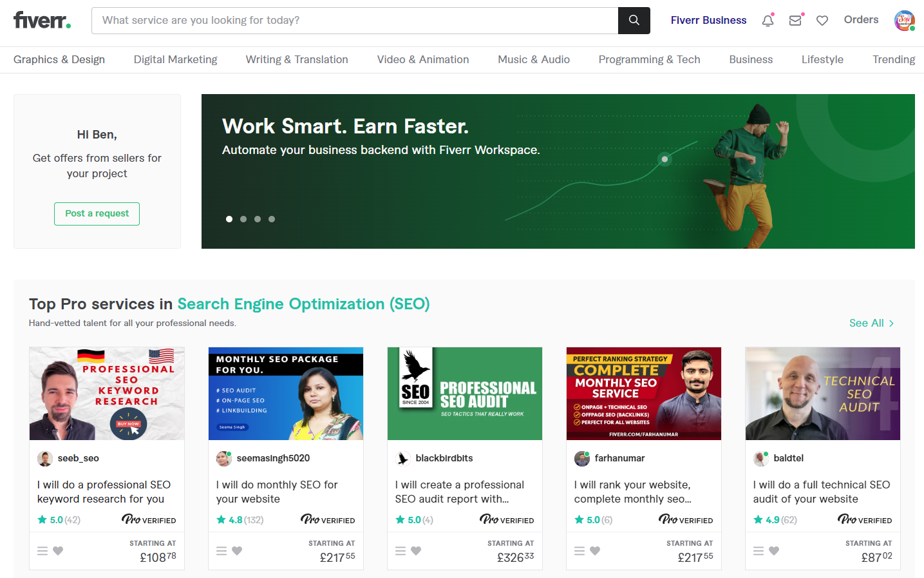This screenshot has width=924, height=578.
Task: Open the messages envelope icon
Action: (x=795, y=21)
